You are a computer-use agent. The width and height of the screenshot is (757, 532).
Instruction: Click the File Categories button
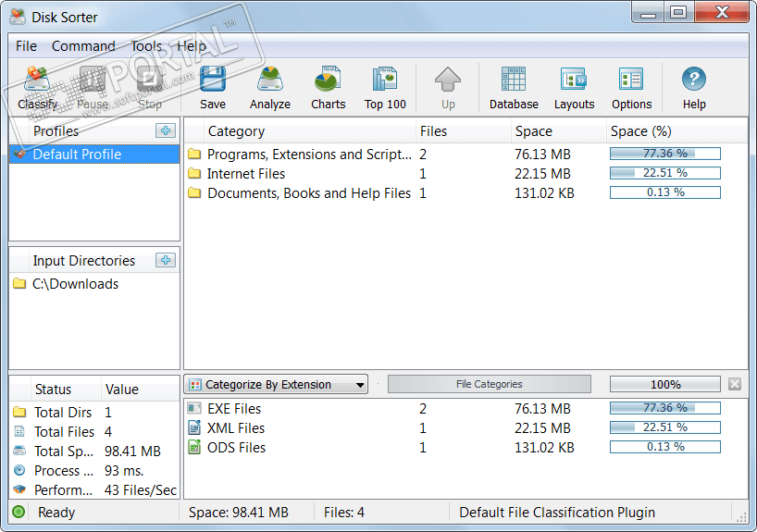489,384
